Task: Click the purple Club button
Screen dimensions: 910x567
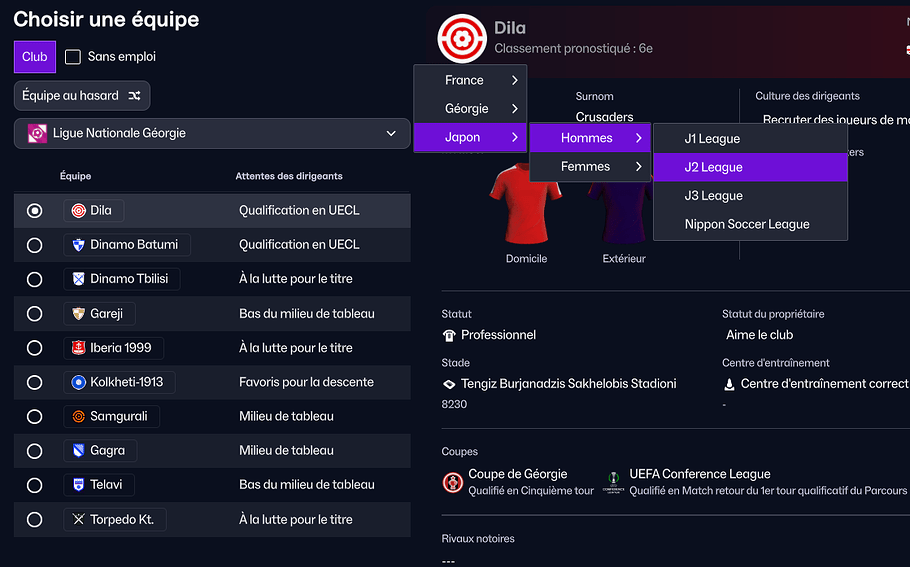Action: pos(35,57)
